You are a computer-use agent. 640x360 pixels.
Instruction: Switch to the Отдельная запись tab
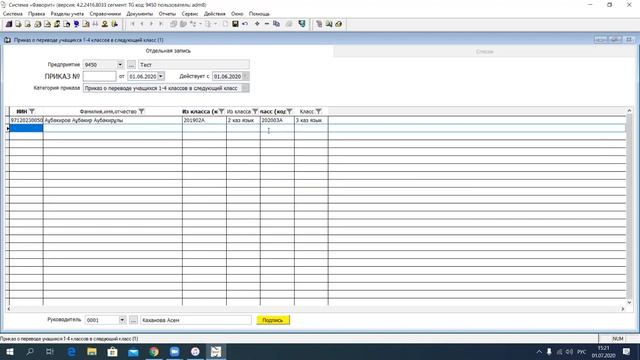[168, 51]
